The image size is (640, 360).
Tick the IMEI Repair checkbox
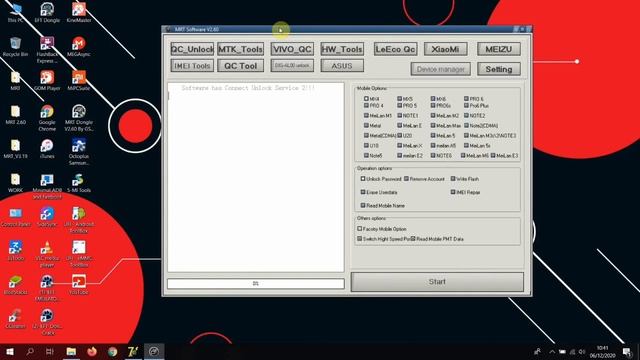click(453, 192)
